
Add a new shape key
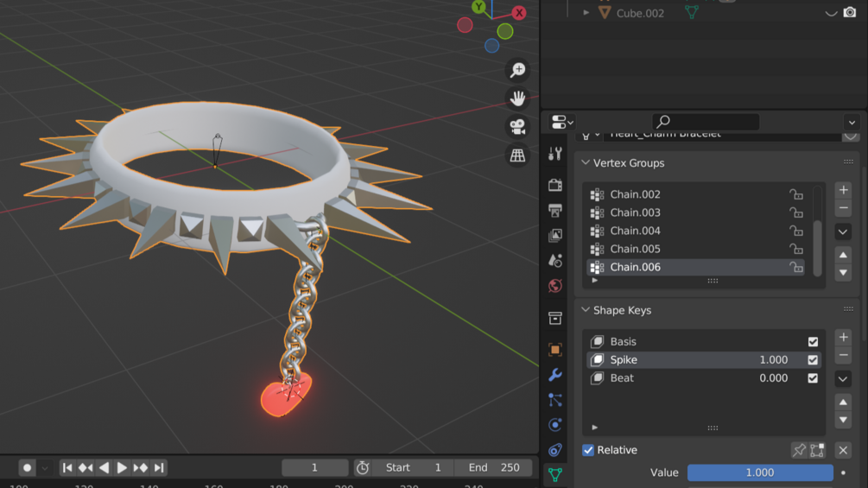843,337
